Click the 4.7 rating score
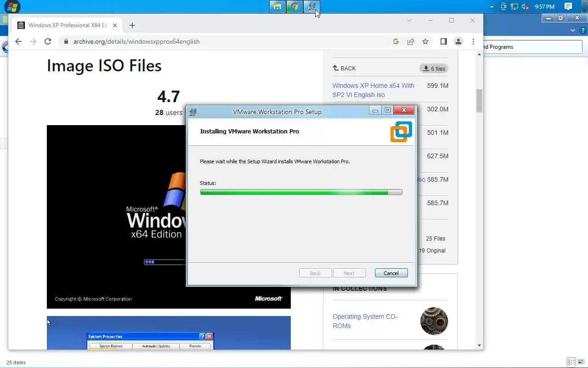 pyautogui.click(x=169, y=97)
